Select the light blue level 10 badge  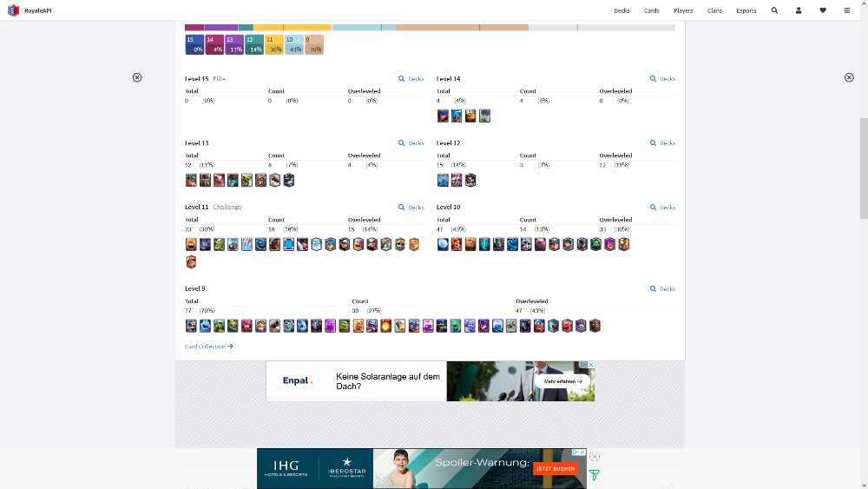click(294, 44)
